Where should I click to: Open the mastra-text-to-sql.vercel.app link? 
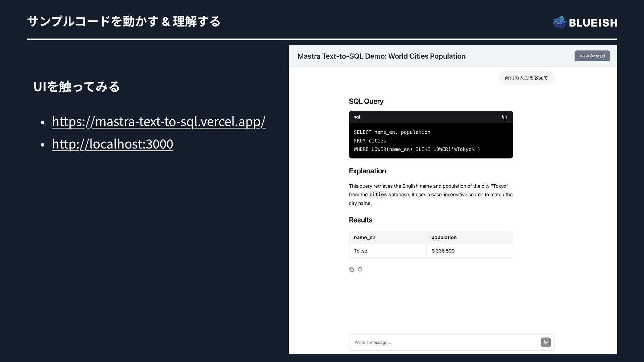point(158,121)
